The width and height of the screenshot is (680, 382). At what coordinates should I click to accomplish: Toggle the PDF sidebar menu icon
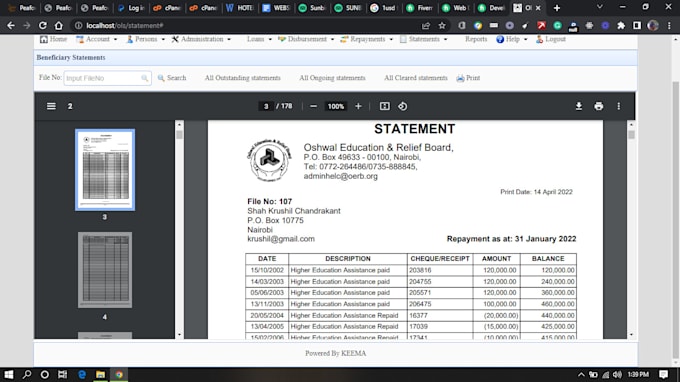pyautogui.click(x=51, y=106)
